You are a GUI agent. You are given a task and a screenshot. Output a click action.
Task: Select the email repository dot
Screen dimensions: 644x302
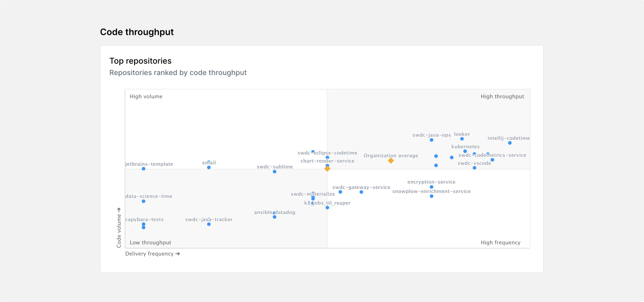209,168
